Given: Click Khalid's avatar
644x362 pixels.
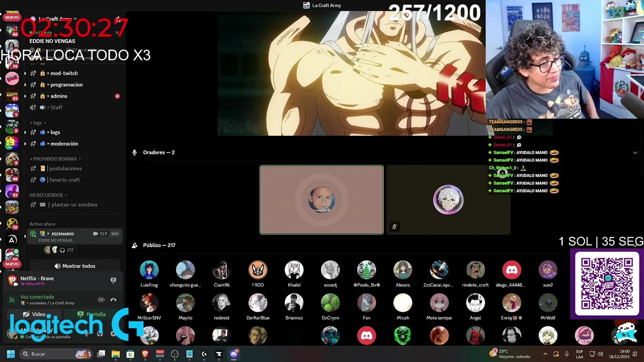Looking at the screenshot, I should [294, 270].
